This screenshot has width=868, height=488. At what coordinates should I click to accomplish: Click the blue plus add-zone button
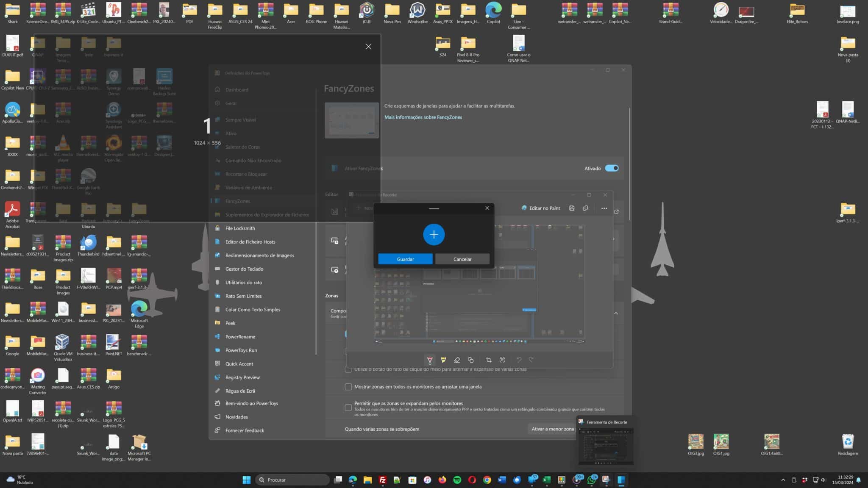click(x=434, y=234)
